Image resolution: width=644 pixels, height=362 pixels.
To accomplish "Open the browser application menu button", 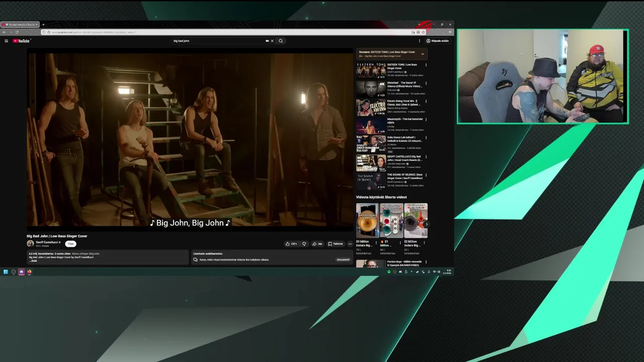I will [x=449, y=32].
